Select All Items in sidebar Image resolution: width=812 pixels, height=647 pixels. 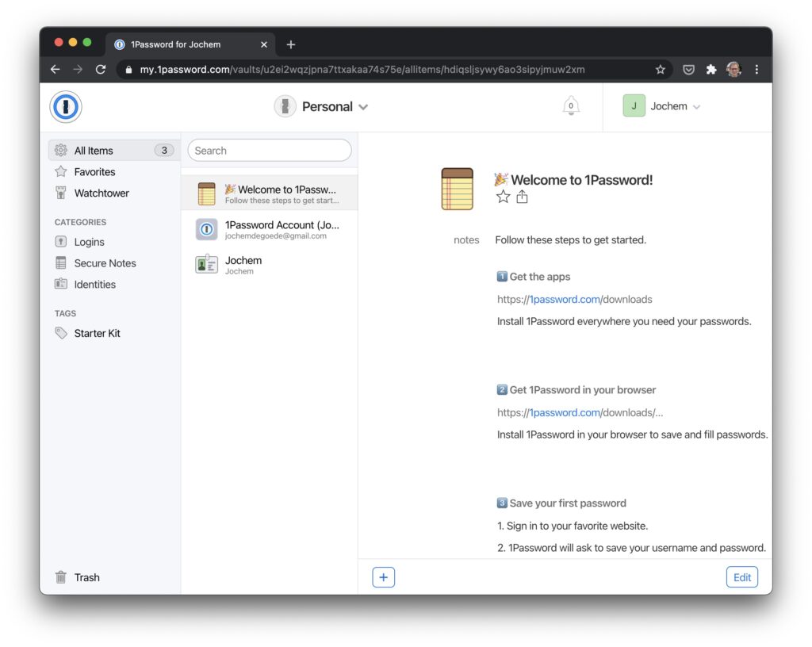[x=114, y=150]
